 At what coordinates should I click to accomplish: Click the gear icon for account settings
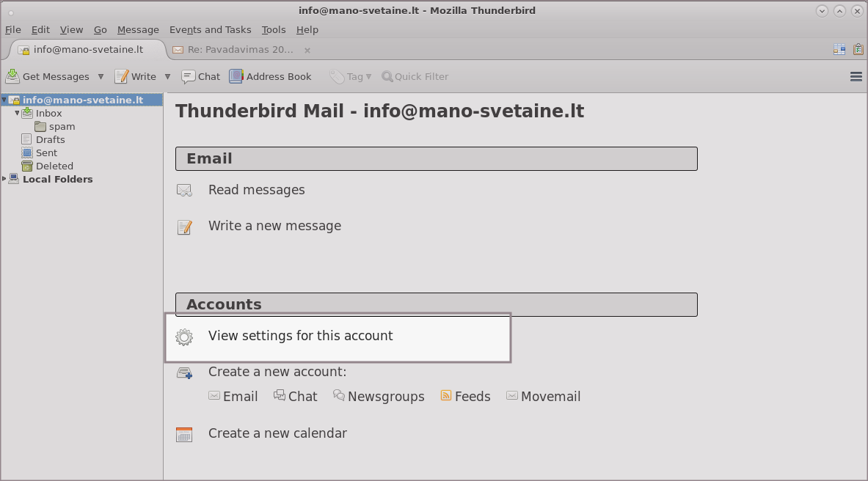pos(184,337)
